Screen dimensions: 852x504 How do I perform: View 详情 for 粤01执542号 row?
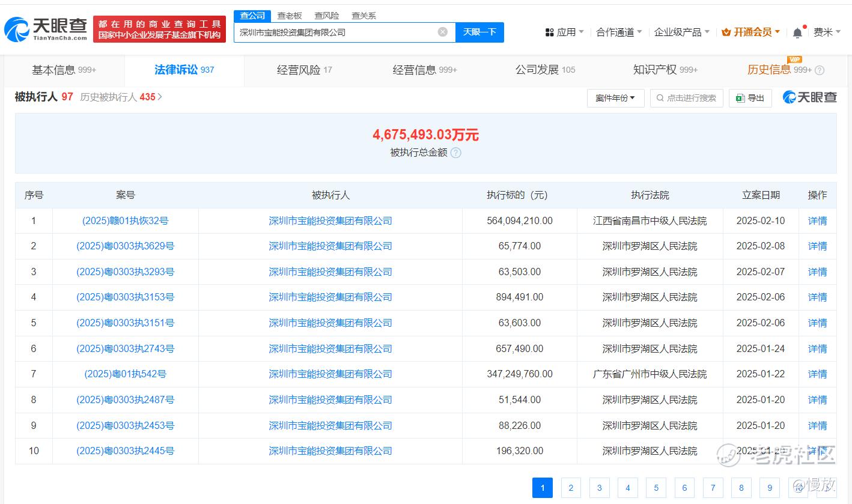(x=817, y=374)
